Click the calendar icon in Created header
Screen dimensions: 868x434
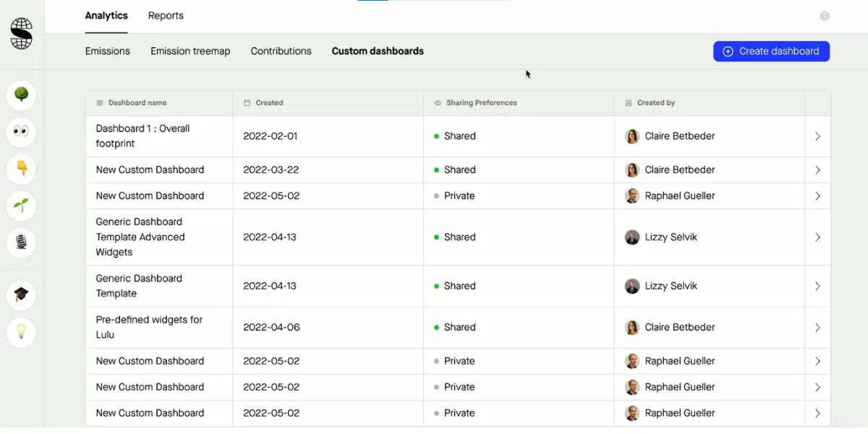[x=247, y=103]
